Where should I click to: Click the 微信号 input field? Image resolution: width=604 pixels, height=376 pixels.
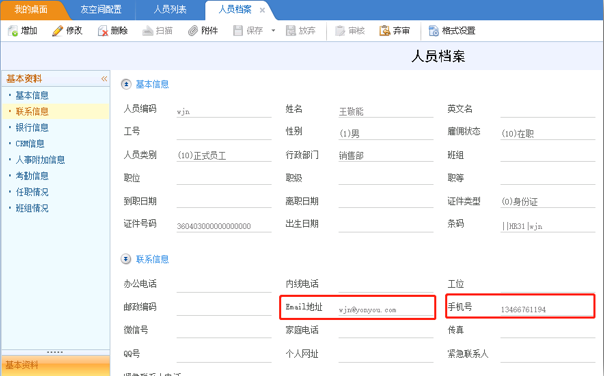224,332
